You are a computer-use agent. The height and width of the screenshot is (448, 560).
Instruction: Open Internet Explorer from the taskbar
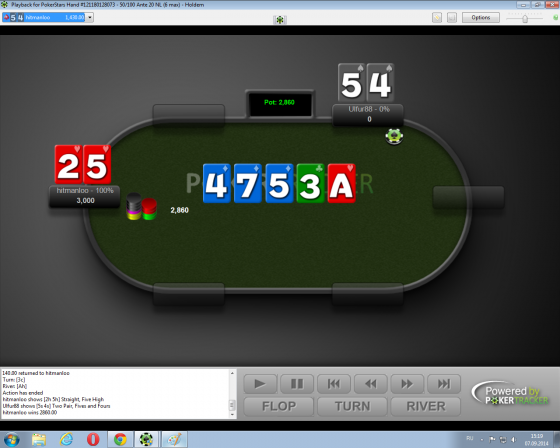click(x=66, y=439)
